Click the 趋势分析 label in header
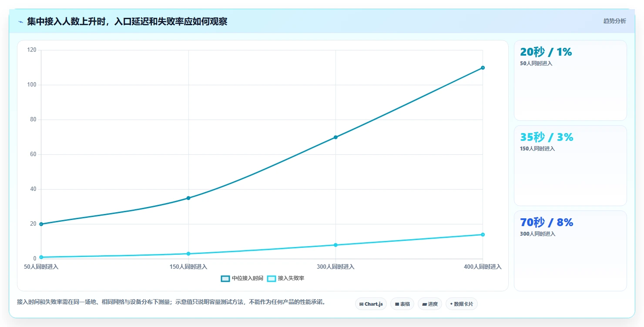This screenshot has width=644, height=327. pyautogui.click(x=614, y=21)
